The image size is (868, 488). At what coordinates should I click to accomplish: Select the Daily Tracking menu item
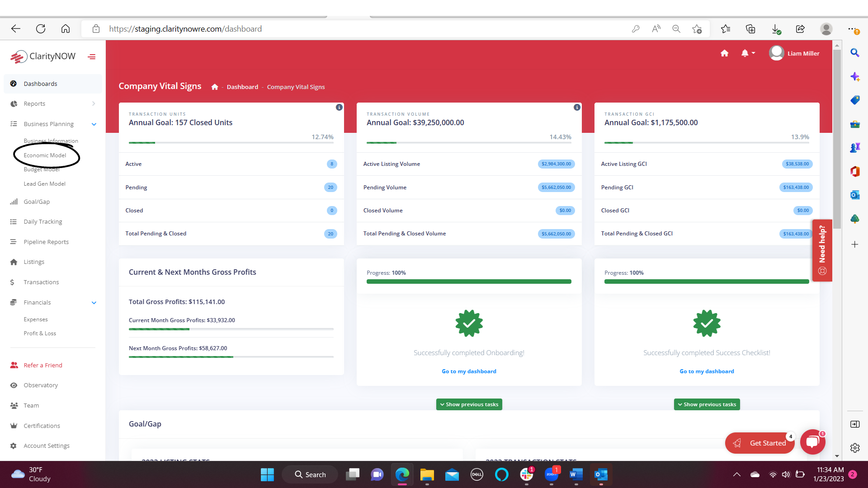point(43,221)
